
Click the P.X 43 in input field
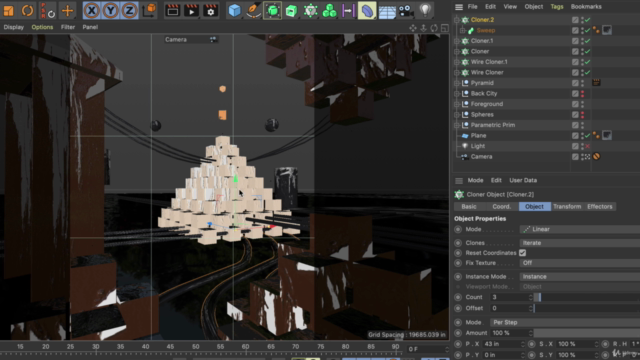503,344
